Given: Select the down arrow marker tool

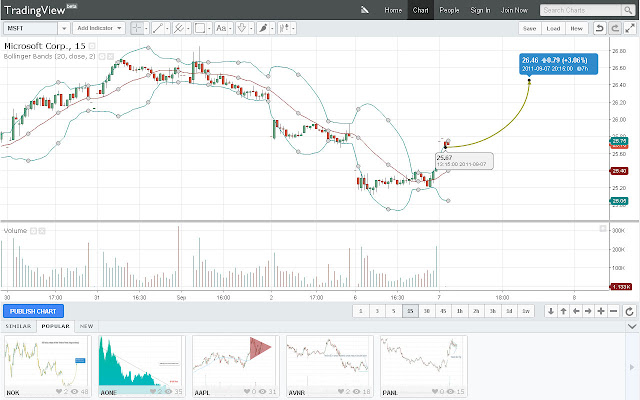Looking at the screenshot, I should click(x=242, y=28).
